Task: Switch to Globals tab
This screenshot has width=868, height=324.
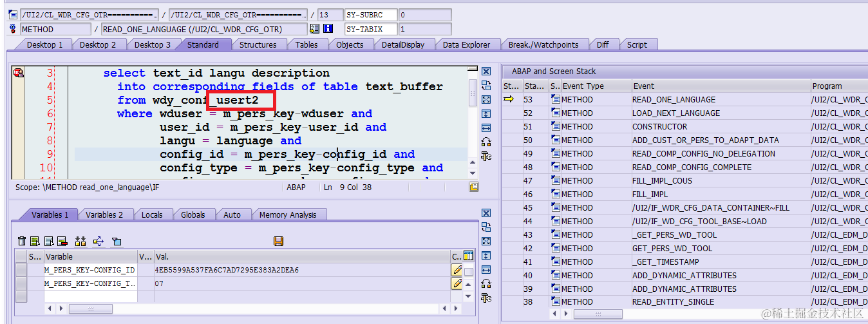Action: click(193, 214)
